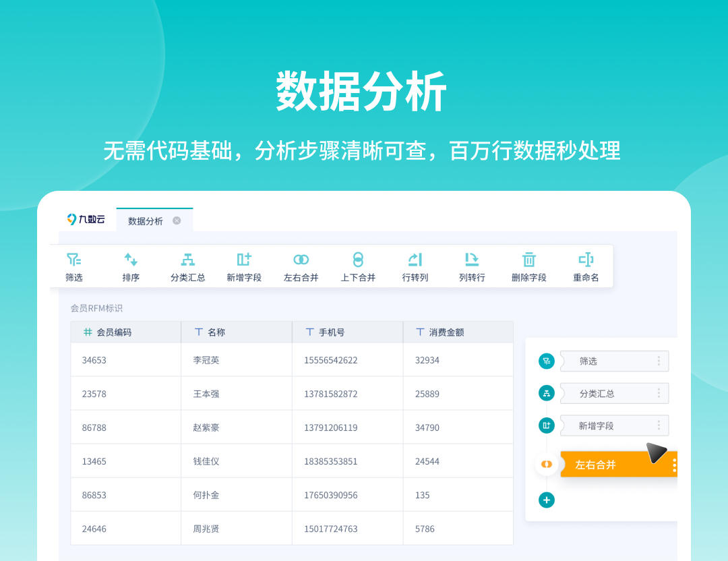The height and width of the screenshot is (561, 728).
Task: Select the orange 左右合并 step
Action: [x=607, y=465]
